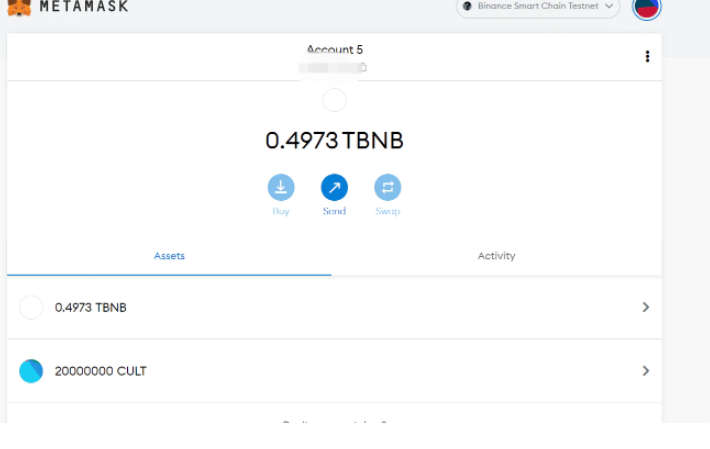Click the network question-mark icon
710x449 pixels.
tap(467, 6)
